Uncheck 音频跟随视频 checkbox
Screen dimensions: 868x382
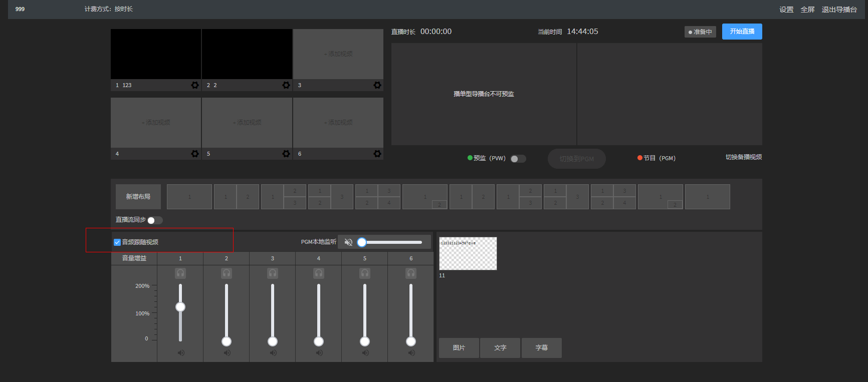(117, 242)
